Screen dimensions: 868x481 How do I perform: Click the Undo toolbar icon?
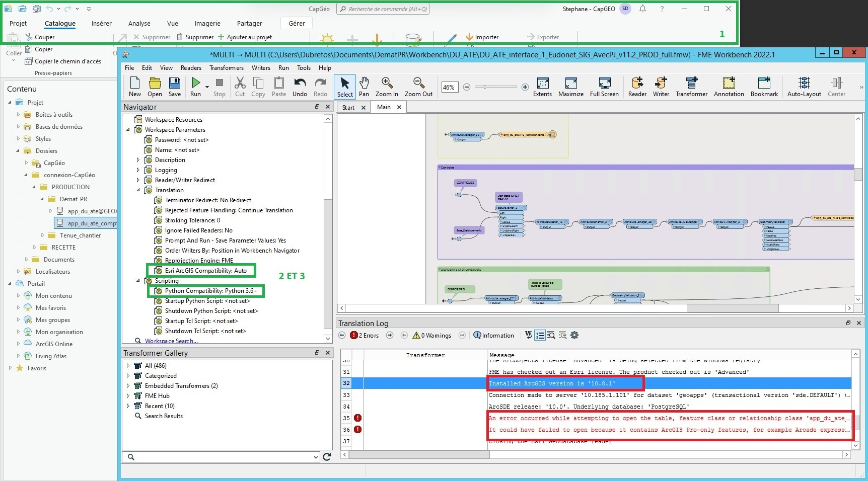point(300,87)
